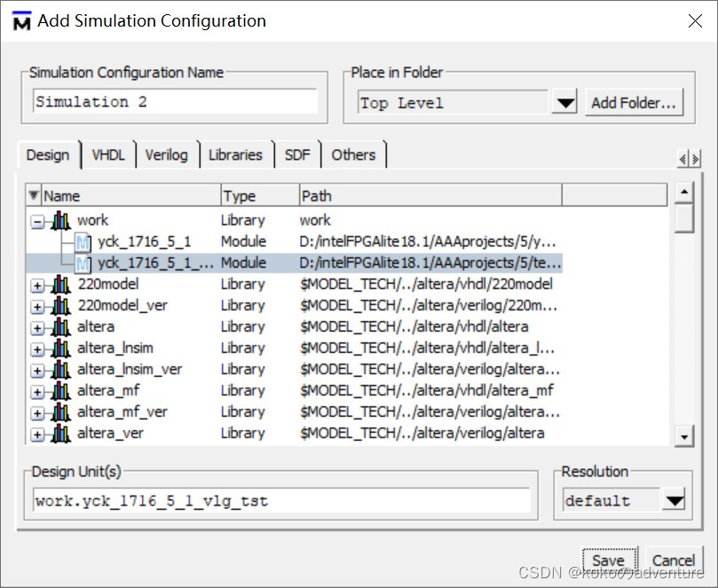
Task: Expand the altera_lnsim library
Action: pyautogui.click(x=37, y=349)
